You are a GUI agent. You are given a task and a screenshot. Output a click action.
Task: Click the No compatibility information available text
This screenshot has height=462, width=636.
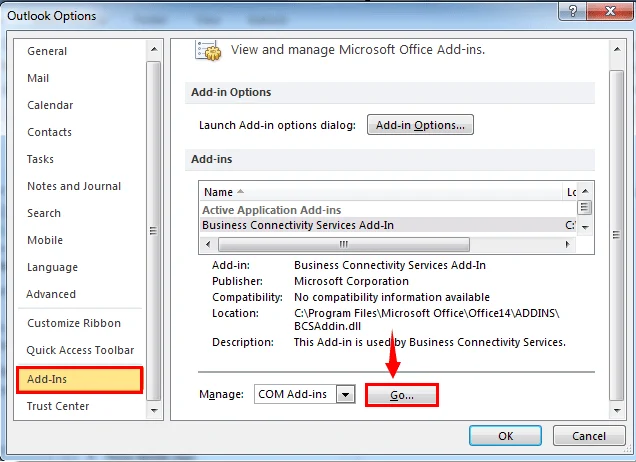click(x=392, y=297)
